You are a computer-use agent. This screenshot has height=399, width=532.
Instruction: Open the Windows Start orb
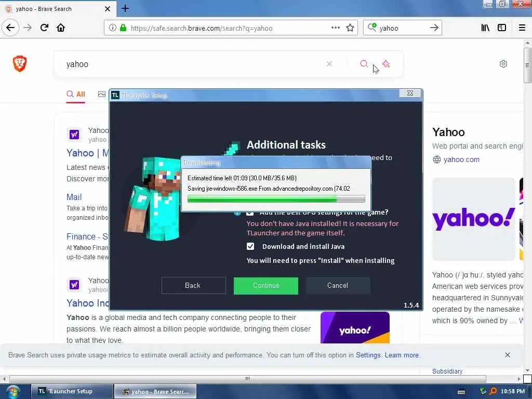[12, 392]
